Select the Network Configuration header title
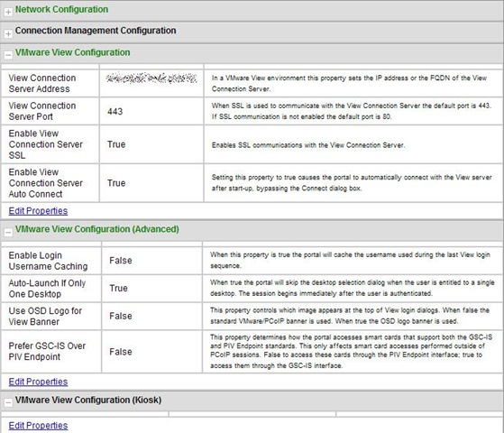Viewport: 504px width, 433px height. click(x=61, y=9)
